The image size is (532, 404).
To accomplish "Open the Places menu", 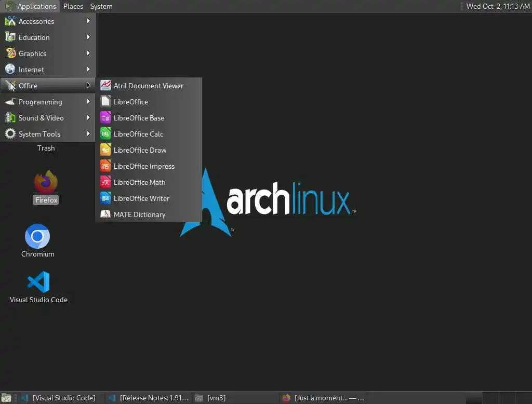I will tap(73, 6).
